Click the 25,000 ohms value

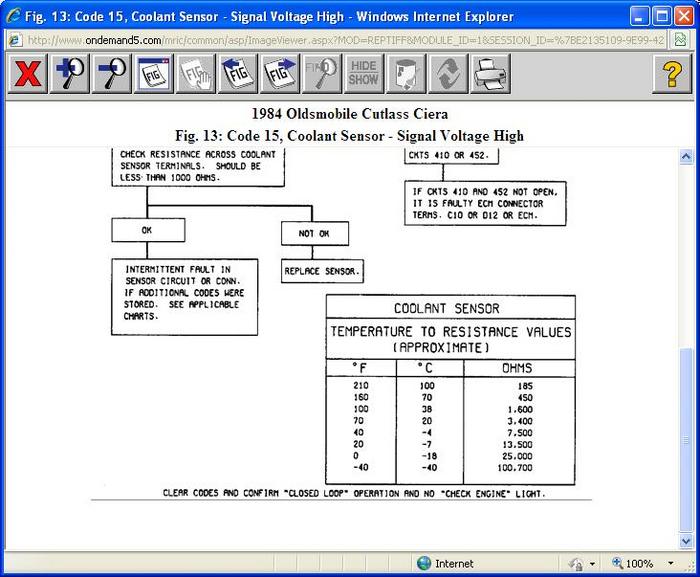point(517,456)
